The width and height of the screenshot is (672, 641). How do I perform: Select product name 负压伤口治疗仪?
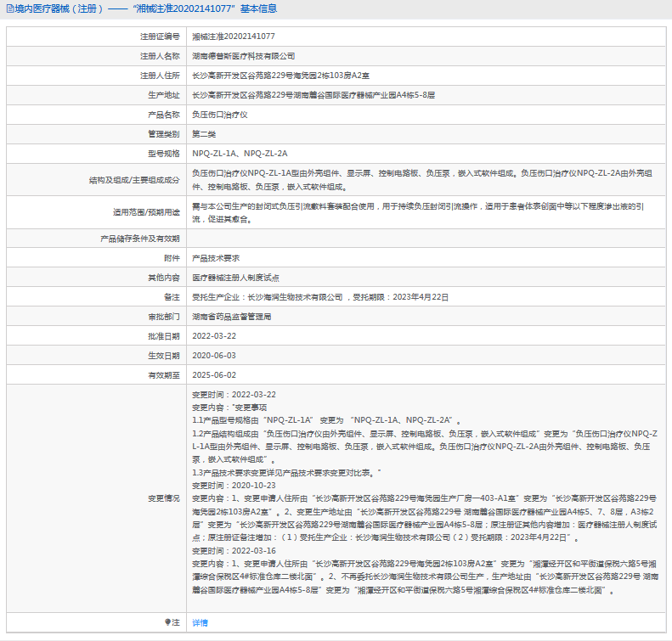point(219,115)
